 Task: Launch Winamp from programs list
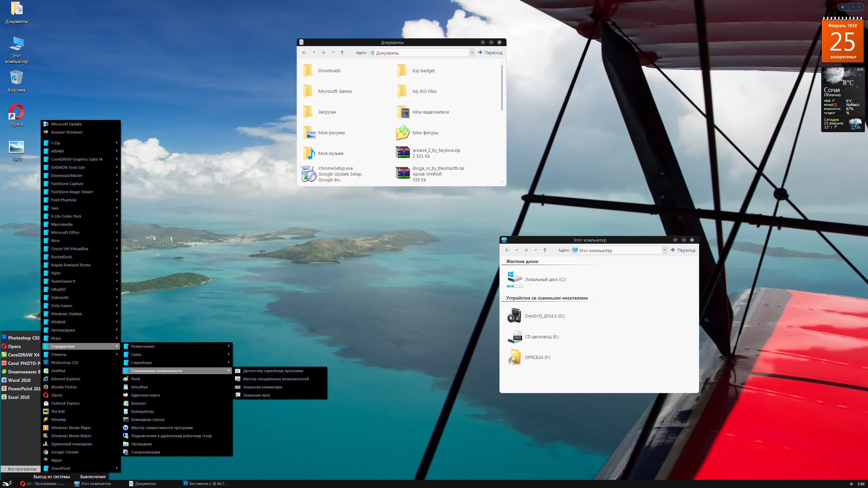click(81, 420)
